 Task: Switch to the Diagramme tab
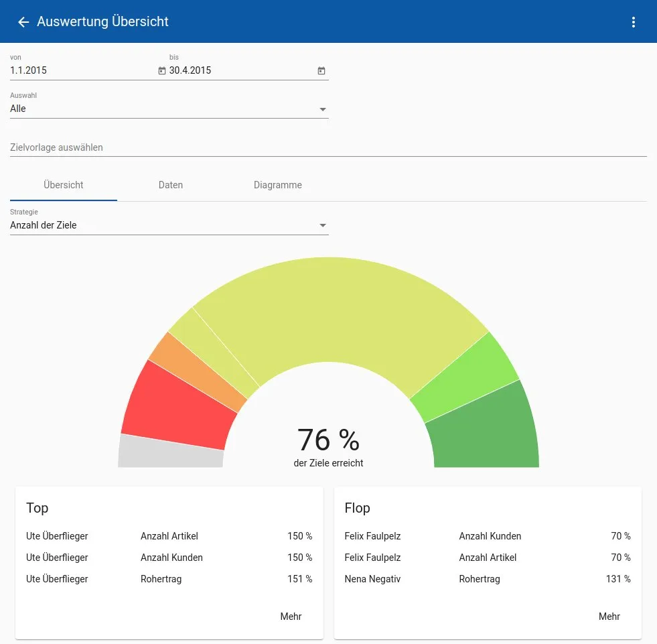pyautogui.click(x=277, y=185)
